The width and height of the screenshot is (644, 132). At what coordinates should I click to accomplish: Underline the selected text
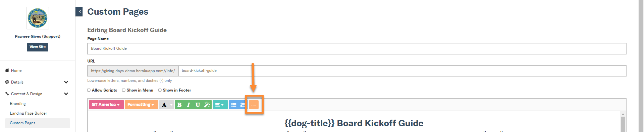pos(198,105)
